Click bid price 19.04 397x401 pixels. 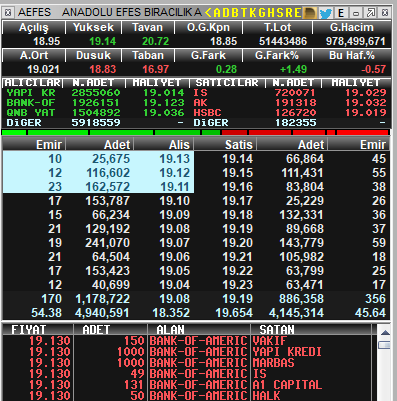pyautogui.click(x=174, y=285)
